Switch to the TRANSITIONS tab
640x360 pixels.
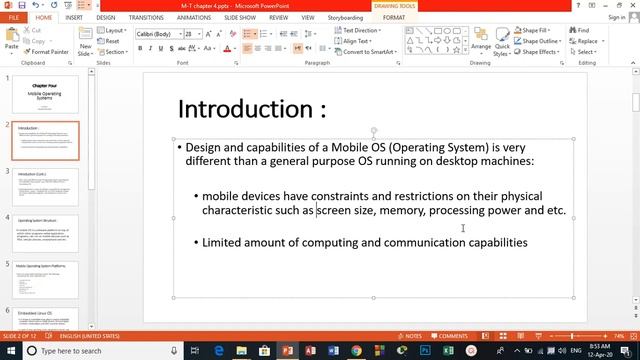pyautogui.click(x=146, y=18)
